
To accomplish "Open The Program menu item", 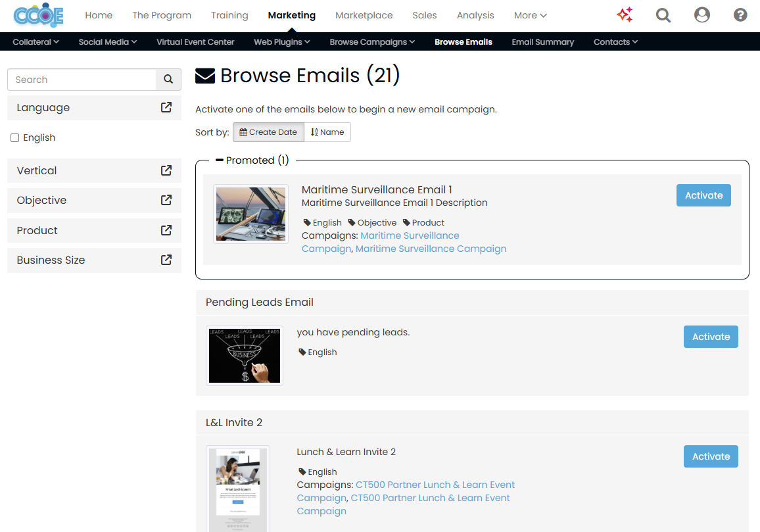I will coord(162,16).
